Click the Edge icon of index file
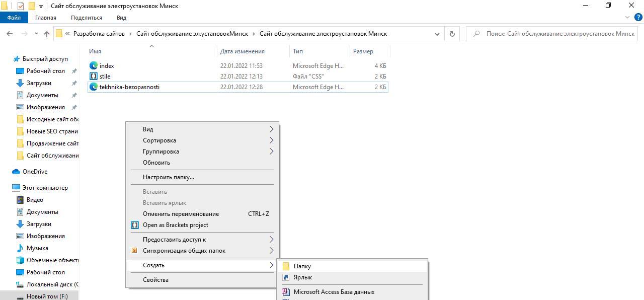The height and width of the screenshot is (300, 644). (93, 65)
